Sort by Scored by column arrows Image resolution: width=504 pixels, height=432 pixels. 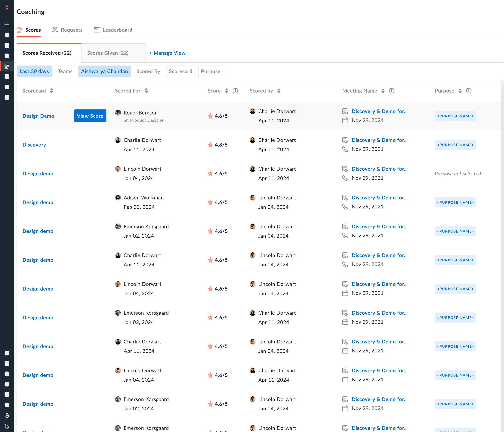[x=279, y=91]
